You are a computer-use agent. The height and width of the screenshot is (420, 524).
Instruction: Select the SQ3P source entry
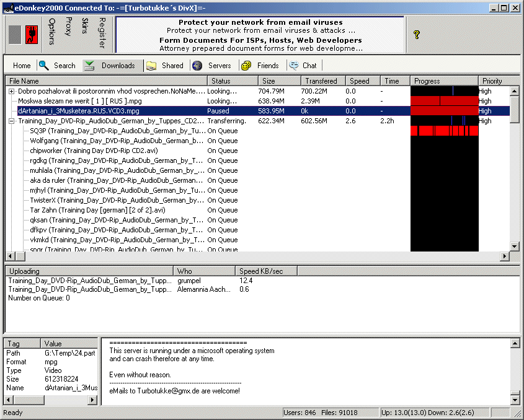pos(117,131)
